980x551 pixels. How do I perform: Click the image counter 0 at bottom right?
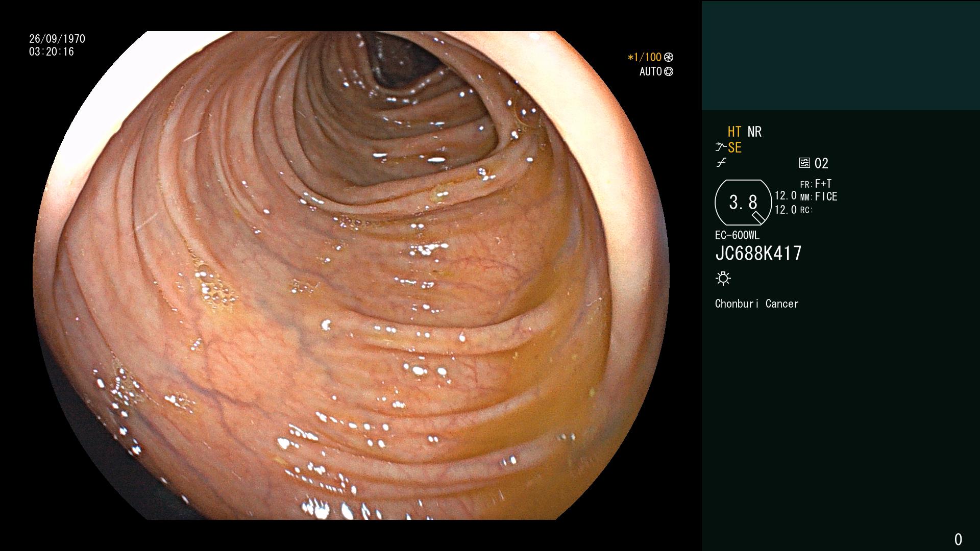coord(958,539)
